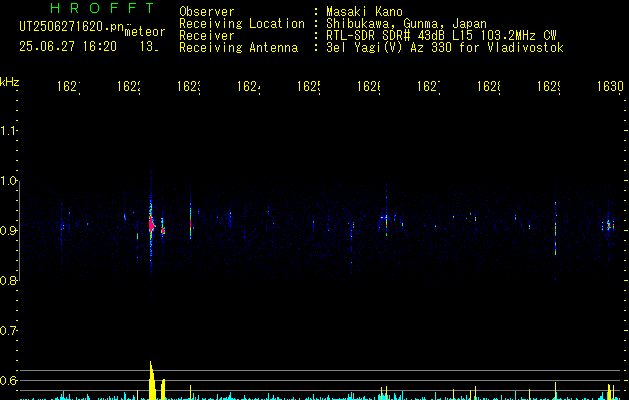Click the 0.7 kHz frequency axis label
Screen dimensions: 629x400
click(8, 331)
